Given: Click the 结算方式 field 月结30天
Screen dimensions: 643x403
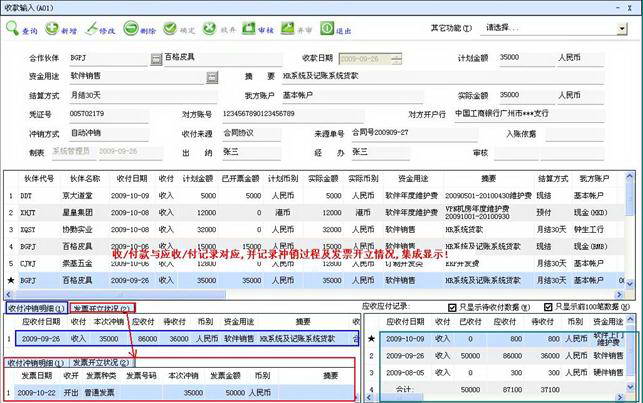Looking at the screenshot, I should (x=142, y=96).
